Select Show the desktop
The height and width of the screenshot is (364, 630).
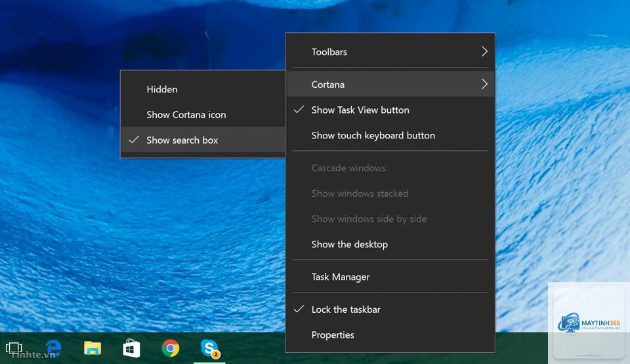390,244
